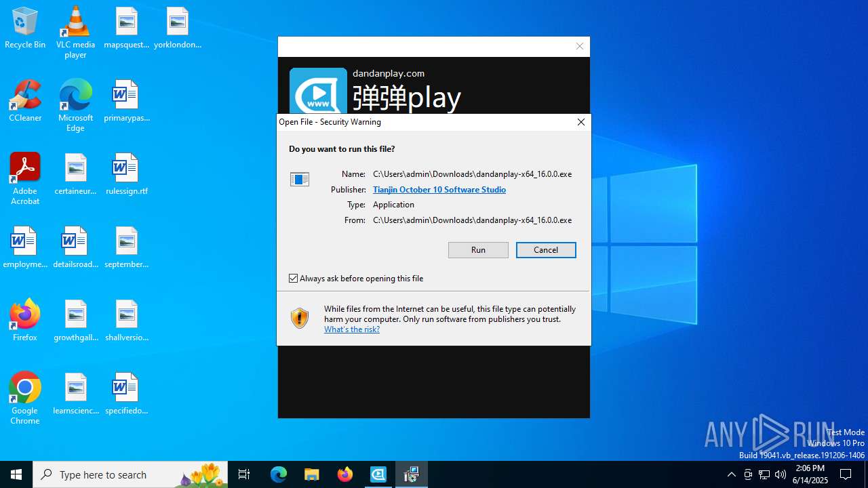Image resolution: width=868 pixels, height=488 pixels.
Task: Click the dandanplay logo in installer
Action: coord(318,91)
